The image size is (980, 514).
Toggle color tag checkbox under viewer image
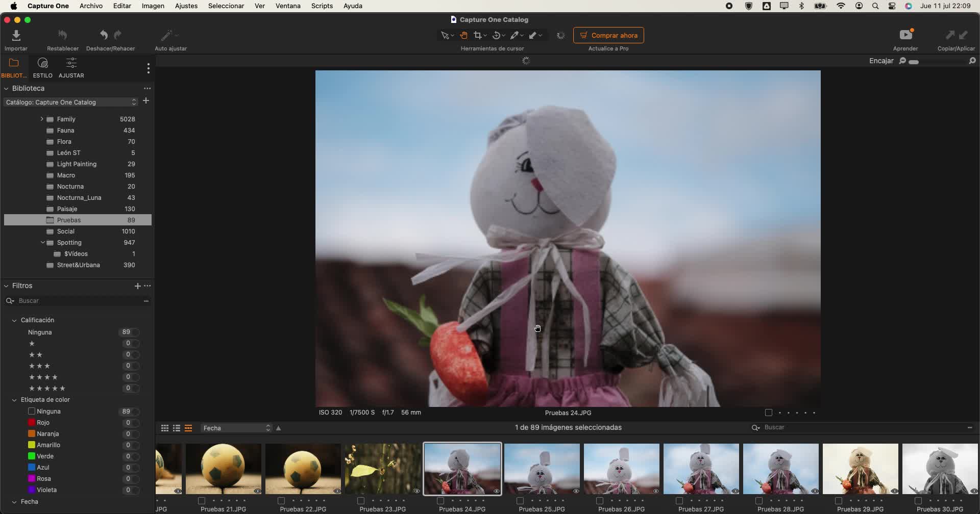pos(769,413)
